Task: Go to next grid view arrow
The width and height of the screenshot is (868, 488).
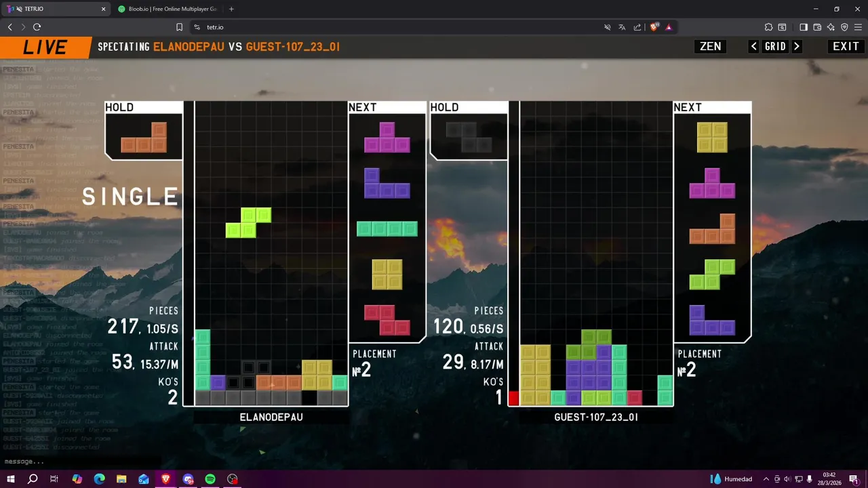Action: tap(797, 47)
